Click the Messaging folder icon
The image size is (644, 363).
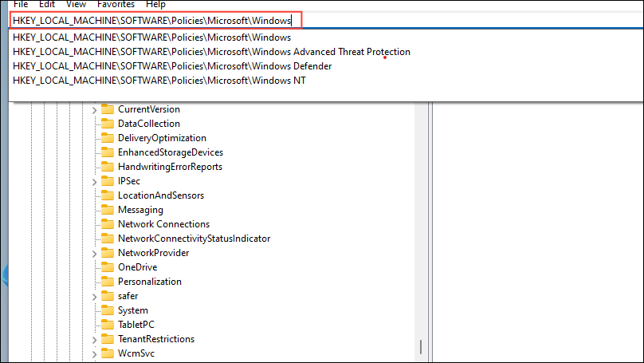(108, 210)
